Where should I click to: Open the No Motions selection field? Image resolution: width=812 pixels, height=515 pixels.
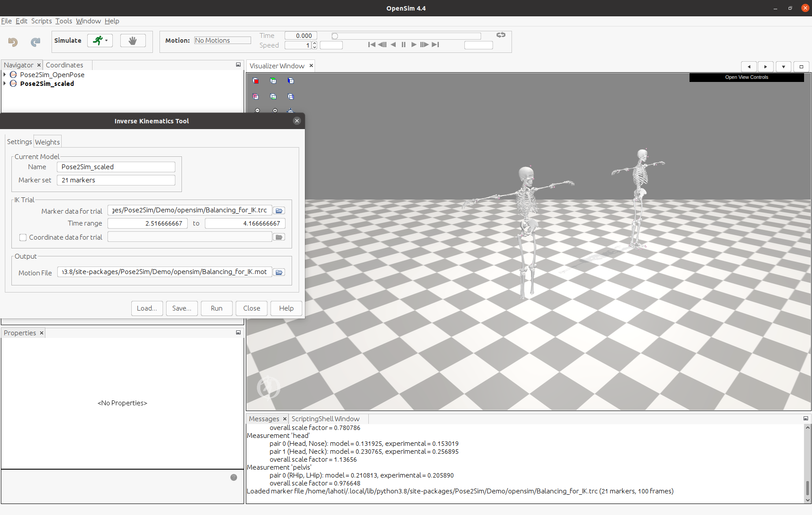pyautogui.click(x=222, y=40)
